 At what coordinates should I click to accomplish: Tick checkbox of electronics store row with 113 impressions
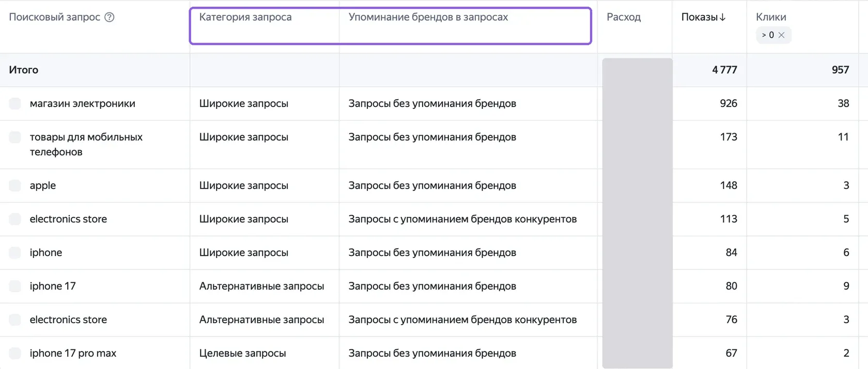point(15,219)
